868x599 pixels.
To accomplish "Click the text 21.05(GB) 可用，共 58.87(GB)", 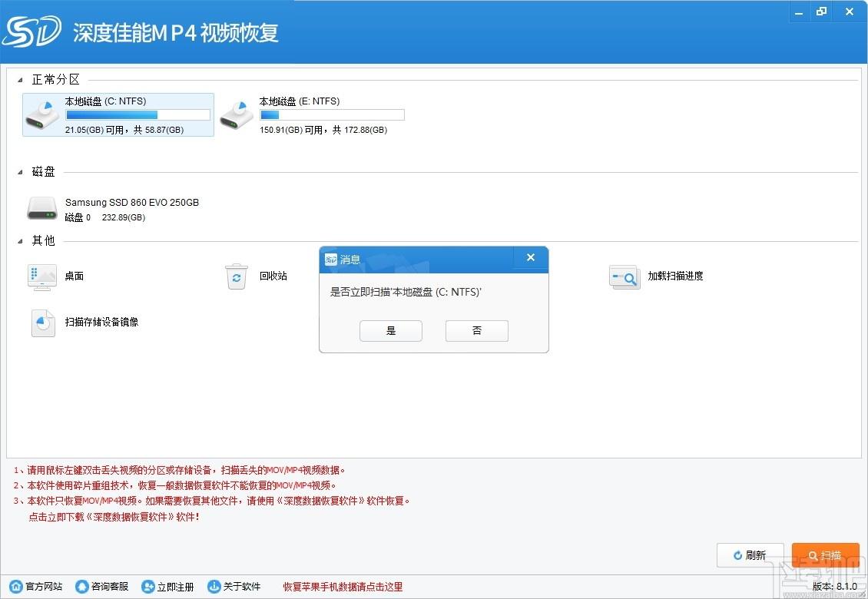I will click(x=124, y=130).
